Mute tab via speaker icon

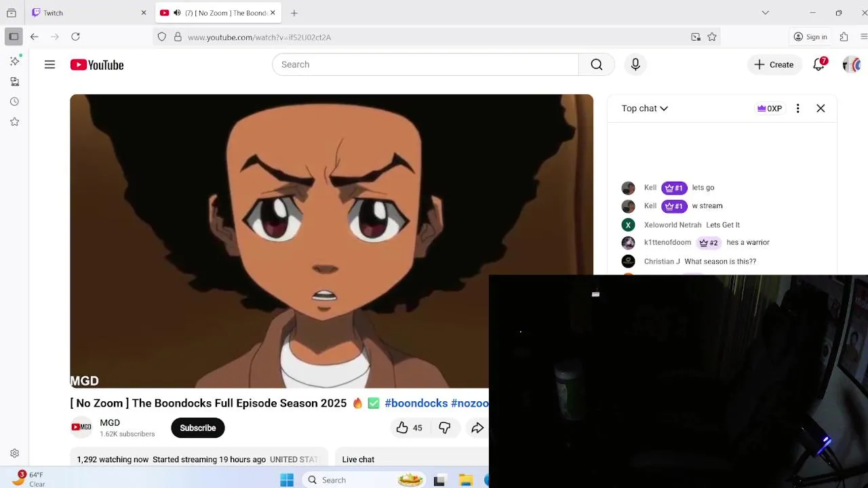[x=177, y=13]
